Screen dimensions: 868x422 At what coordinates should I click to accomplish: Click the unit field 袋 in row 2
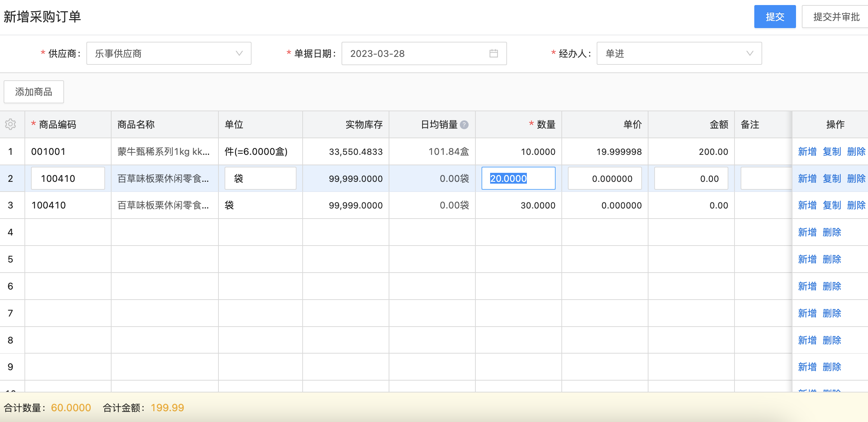(261, 178)
